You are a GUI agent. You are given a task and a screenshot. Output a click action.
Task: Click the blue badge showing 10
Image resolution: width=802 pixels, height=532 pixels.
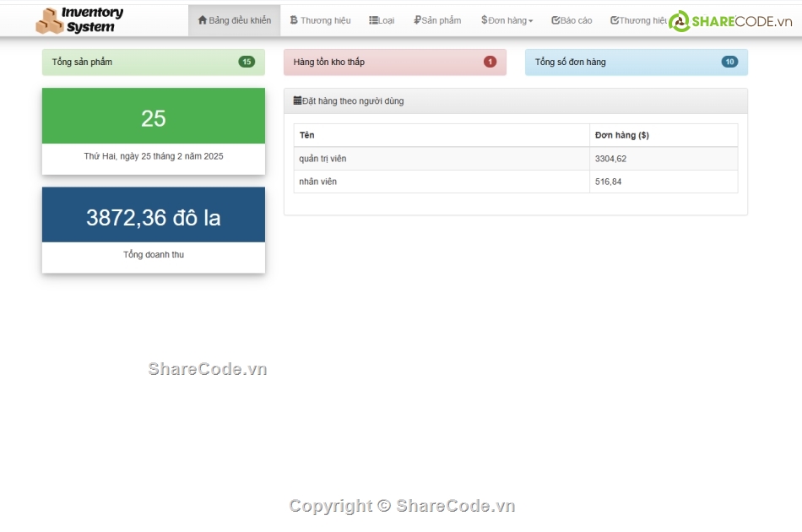[x=729, y=62]
